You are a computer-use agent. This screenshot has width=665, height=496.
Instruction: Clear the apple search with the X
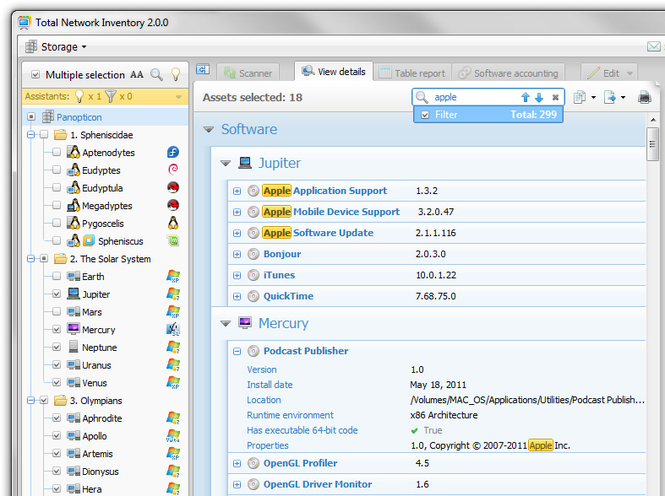[555, 98]
